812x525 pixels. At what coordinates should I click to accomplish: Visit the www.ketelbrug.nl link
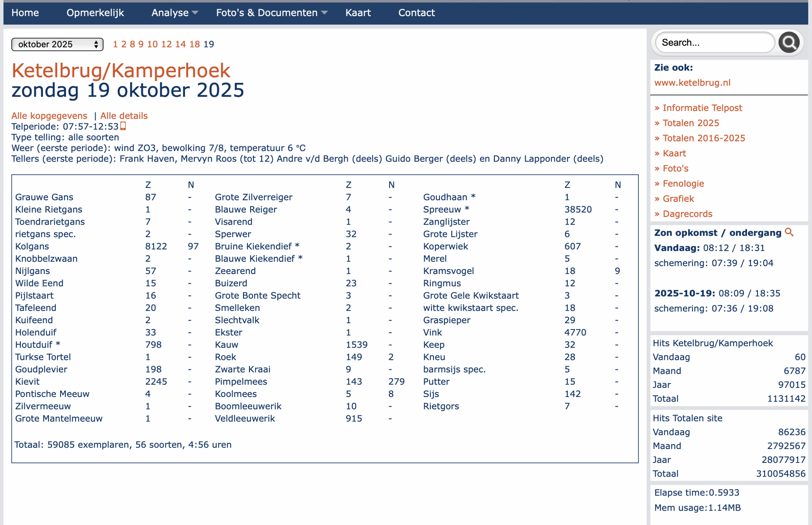692,82
